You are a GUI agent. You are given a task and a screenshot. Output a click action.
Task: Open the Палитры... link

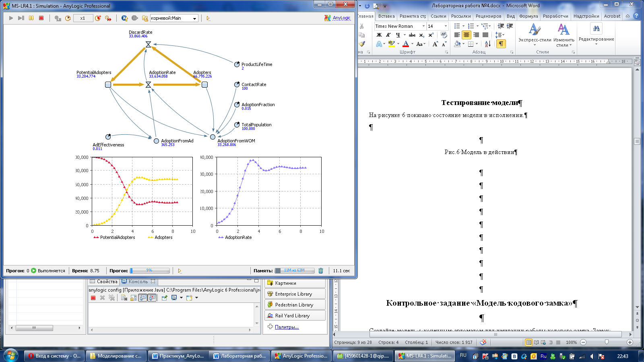(x=287, y=327)
